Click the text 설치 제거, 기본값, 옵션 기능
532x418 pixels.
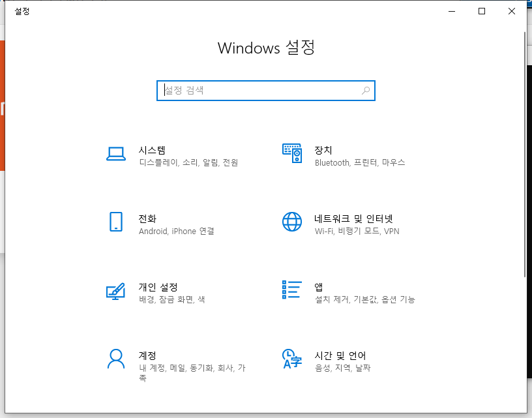(x=365, y=299)
